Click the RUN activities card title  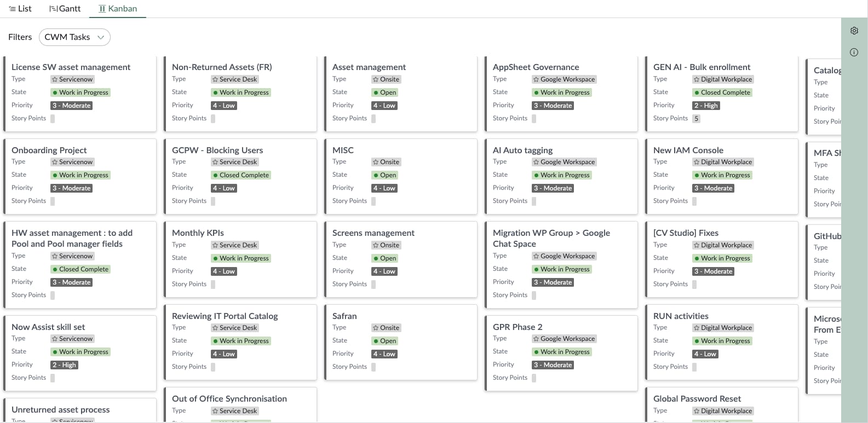click(x=681, y=316)
